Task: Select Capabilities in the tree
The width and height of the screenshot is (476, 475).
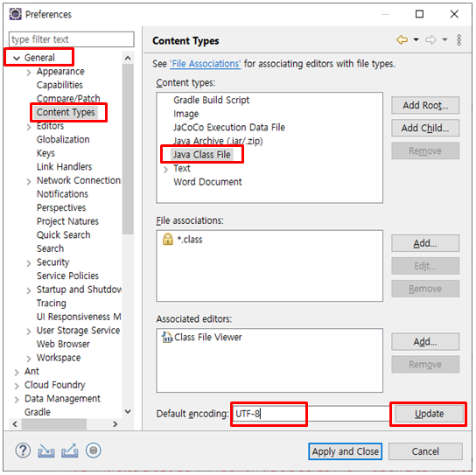Action: point(59,85)
